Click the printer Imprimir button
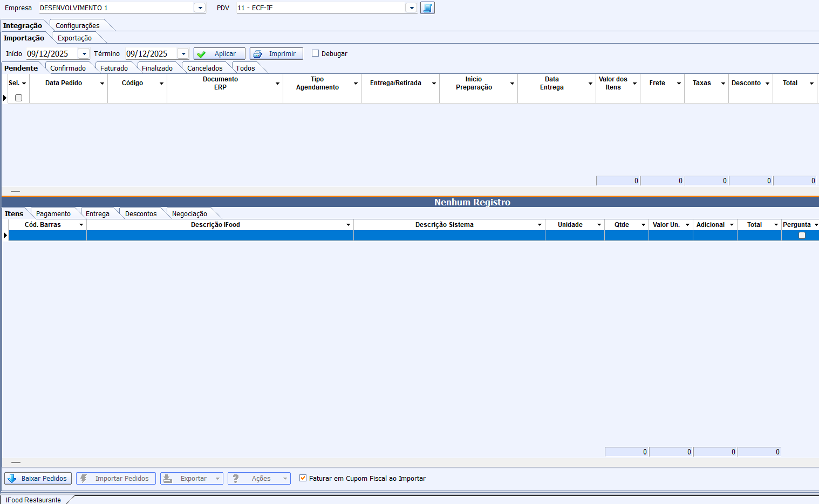The height and width of the screenshot is (504, 819). (276, 54)
